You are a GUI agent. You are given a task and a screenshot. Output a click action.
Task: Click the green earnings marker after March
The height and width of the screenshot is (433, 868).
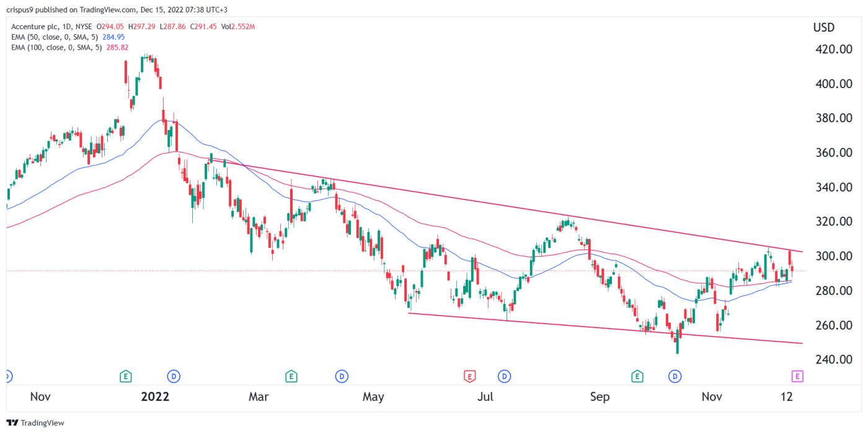point(291,375)
